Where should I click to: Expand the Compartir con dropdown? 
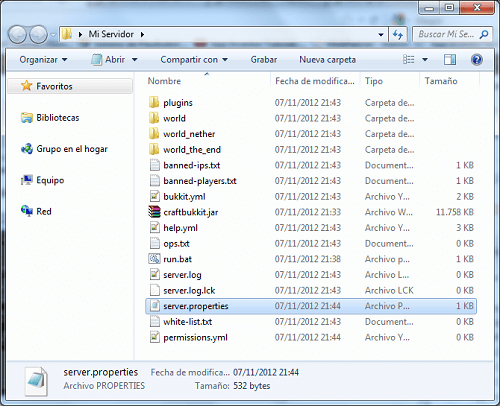coord(194,60)
